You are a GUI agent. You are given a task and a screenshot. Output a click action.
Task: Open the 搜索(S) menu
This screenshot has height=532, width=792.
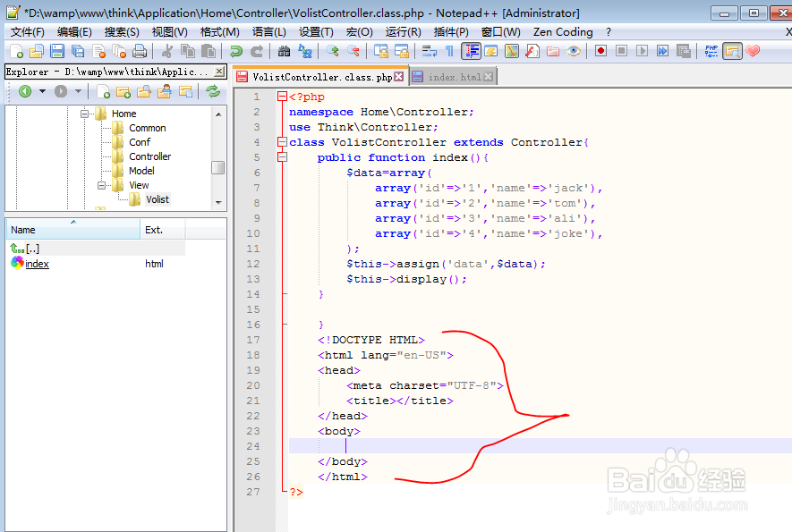point(122,32)
